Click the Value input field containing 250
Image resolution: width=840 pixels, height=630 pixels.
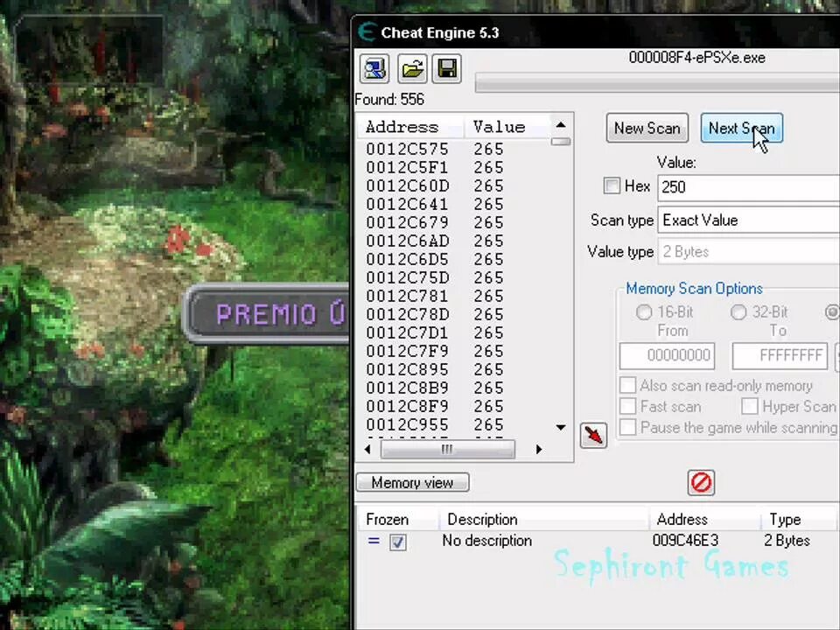click(748, 187)
